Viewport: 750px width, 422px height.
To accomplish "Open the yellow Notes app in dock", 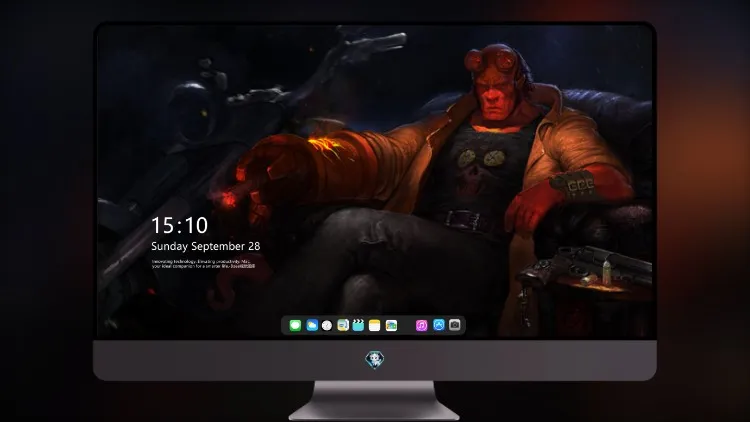I will [x=375, y=325].
